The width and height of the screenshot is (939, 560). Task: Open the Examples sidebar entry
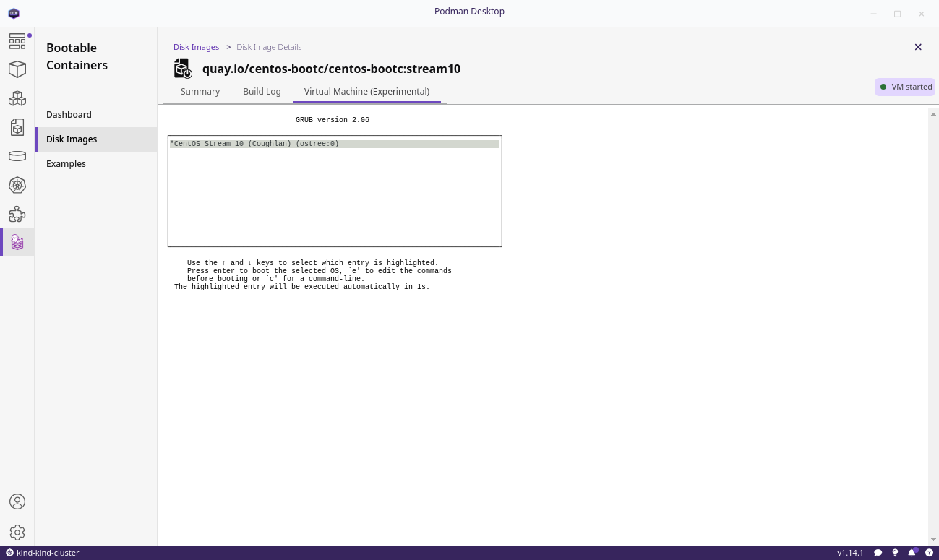[66, 163]
